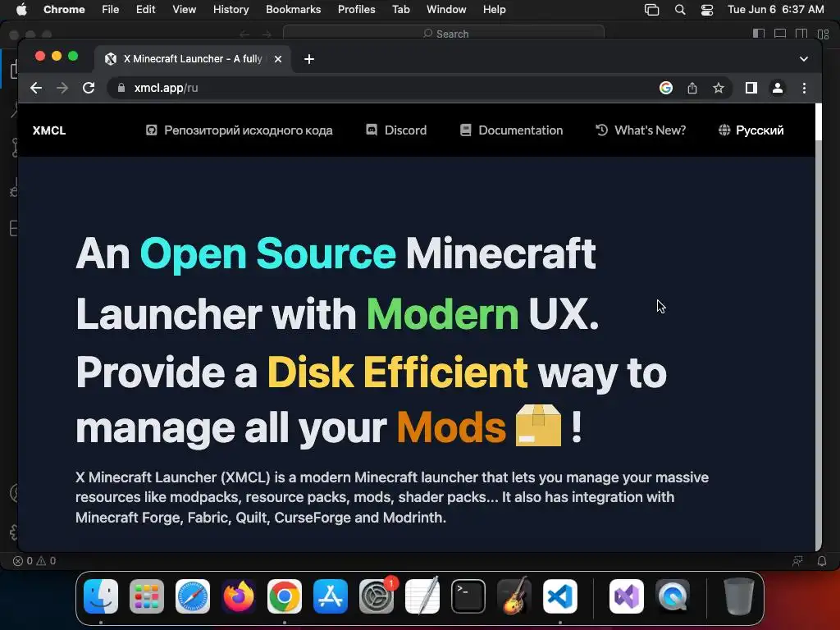Open a new tab with plus button
Image resolution: width=840 pixels, height=630 pixels.
(x=309, y=59)
